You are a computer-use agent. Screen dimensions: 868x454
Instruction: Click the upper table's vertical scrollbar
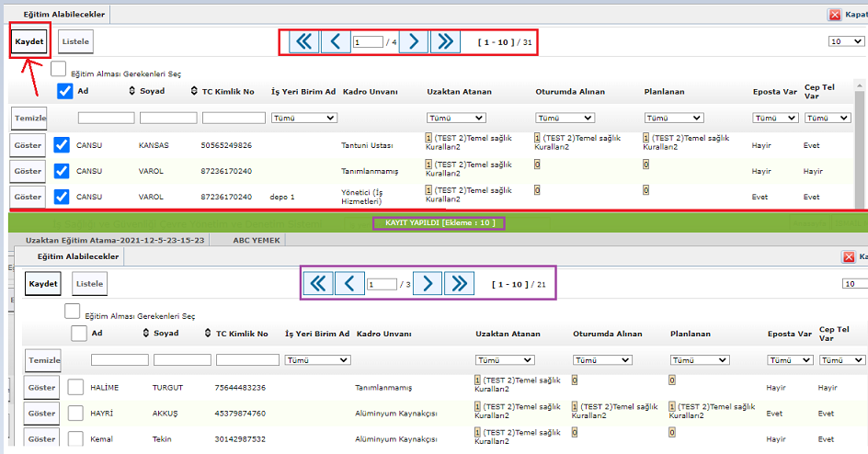(x=860, y=147)
